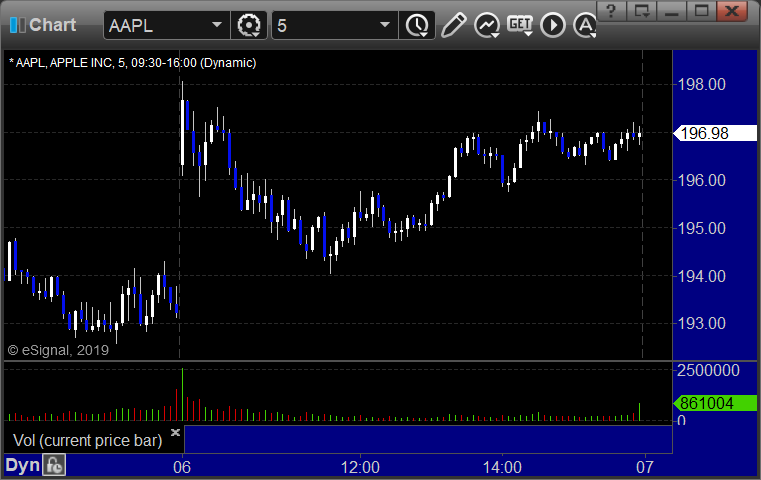The image size is (761, 480).
Task: Click the circled A alerts icon
Action: point(585,25)
